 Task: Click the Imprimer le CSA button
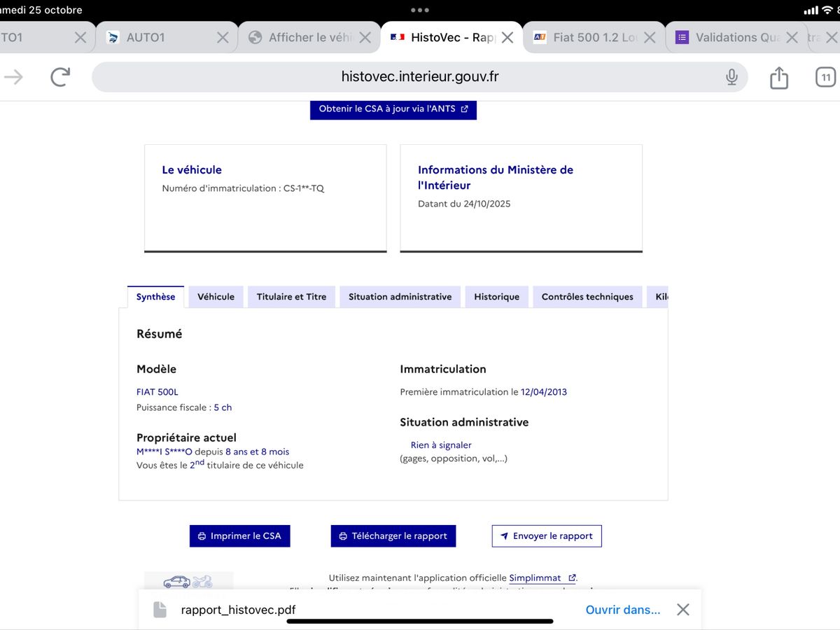[239, 536]
